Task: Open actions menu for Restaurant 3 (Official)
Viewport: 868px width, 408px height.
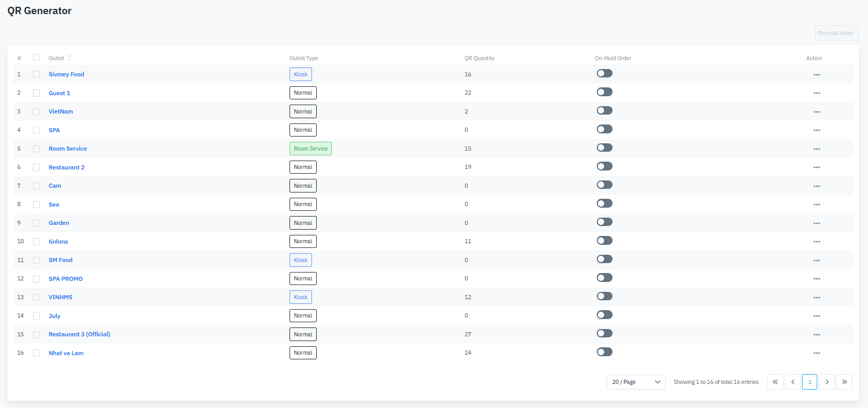Action: (816, 335)
